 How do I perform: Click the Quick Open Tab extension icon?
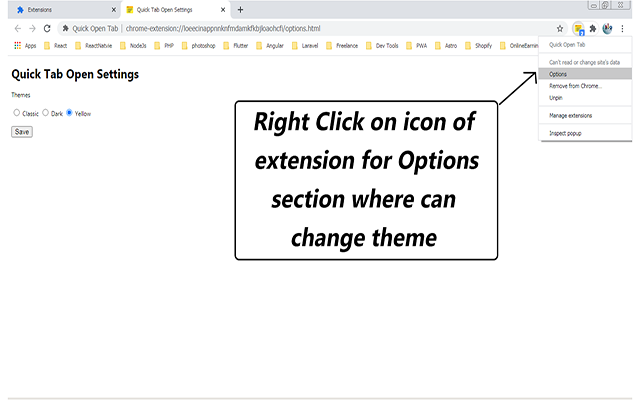click(578, 29)
